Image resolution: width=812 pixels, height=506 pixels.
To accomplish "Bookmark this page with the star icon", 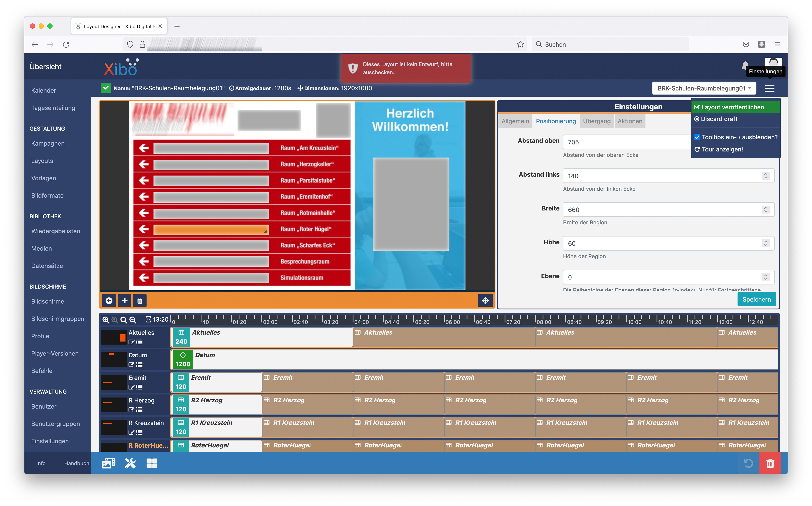I will coord(520,44).
